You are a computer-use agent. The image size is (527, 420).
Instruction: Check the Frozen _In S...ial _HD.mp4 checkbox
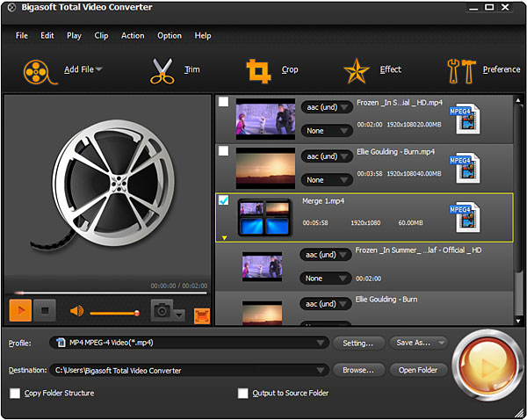pyautogui.click(x=223, y=102)
